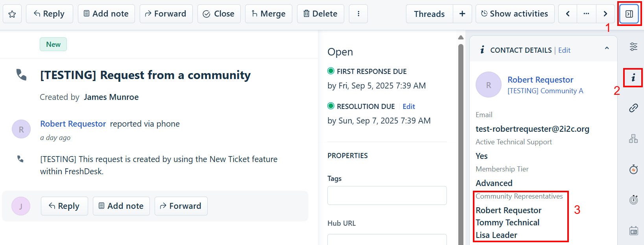Collapse the Contact Details section chevron

click(607, 48)
